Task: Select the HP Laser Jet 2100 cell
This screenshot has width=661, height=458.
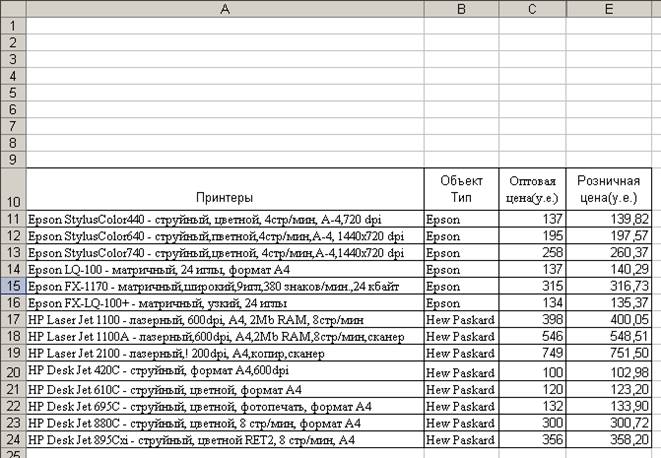Action: tap(224, 354)
